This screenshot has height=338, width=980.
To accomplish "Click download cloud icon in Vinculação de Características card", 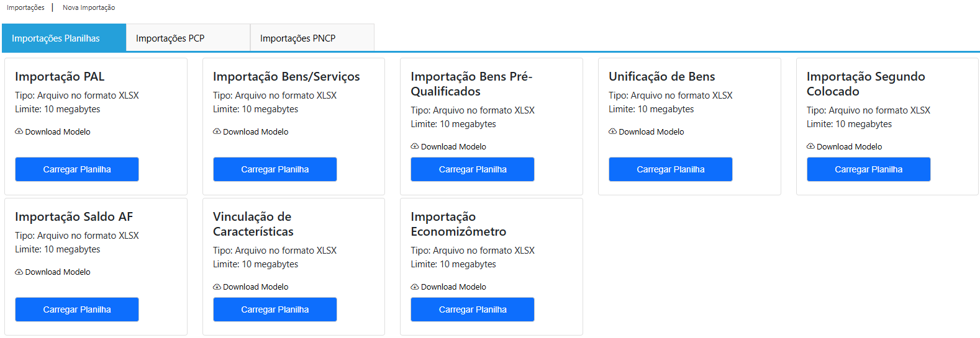I will pyautogui.click(x=217, y=287).
